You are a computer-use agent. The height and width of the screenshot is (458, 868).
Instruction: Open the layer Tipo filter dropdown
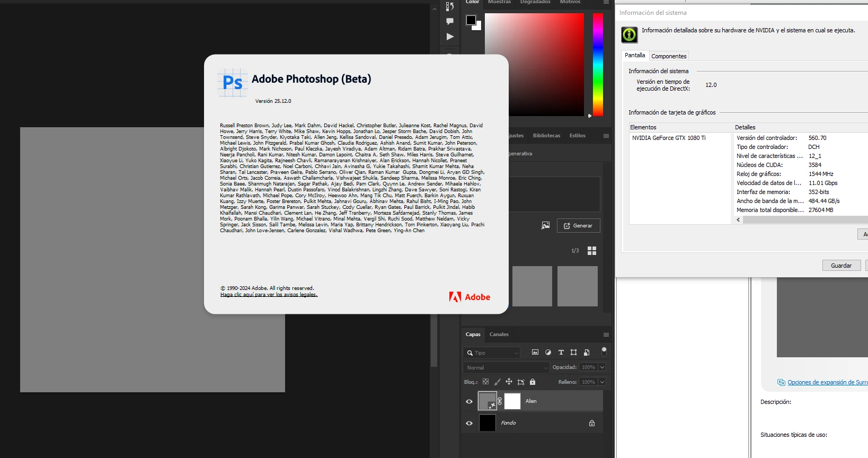pyautogui.click(x=492, y=353)
